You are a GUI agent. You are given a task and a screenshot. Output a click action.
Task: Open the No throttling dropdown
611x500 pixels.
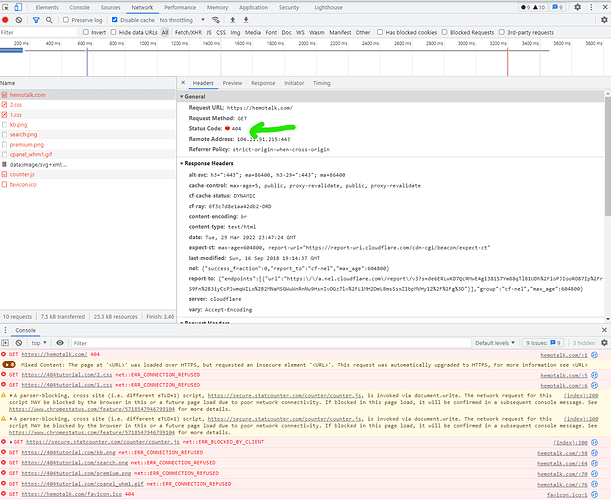coord(176,20)
